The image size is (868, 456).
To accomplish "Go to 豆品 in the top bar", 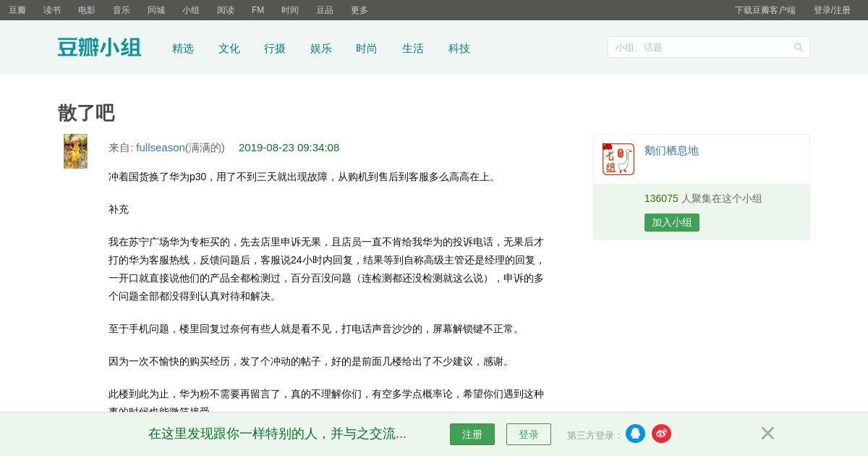I will (325, 10).
